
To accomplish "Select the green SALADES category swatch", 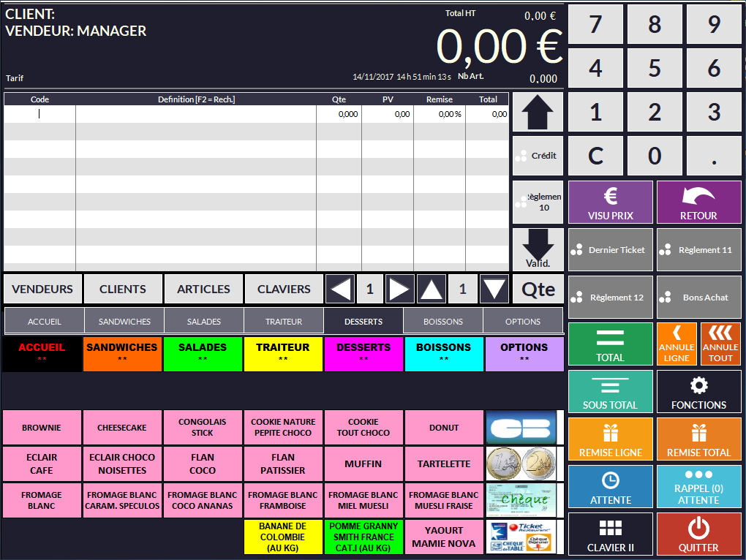I will (x=203, y=354).
